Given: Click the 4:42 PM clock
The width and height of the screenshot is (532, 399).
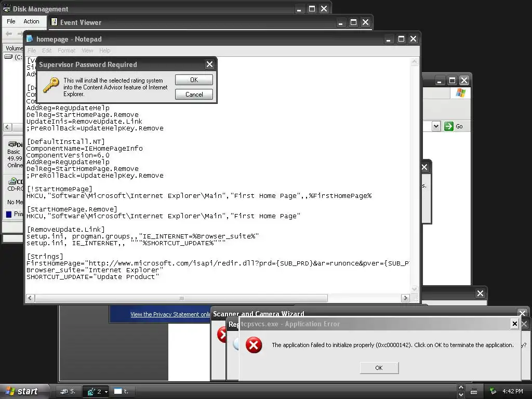Looking at the screenshot, I should coord(512,391).
